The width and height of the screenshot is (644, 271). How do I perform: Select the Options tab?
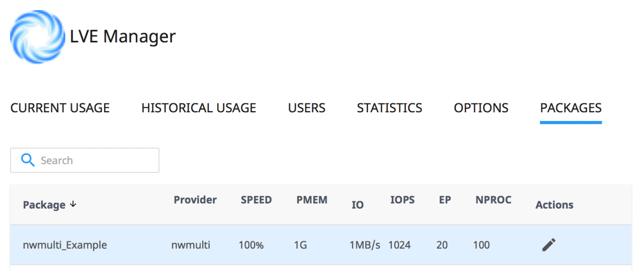[481, 108]
